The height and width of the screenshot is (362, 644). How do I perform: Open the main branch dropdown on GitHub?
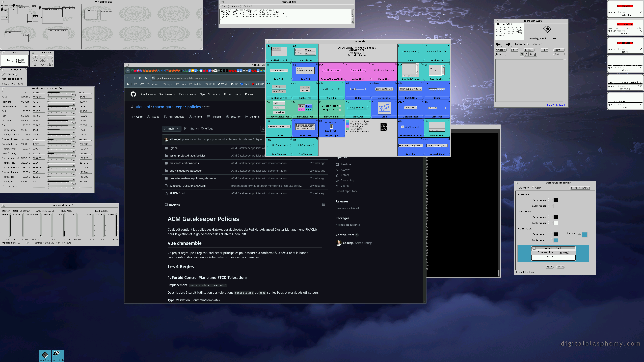point(171,128)
